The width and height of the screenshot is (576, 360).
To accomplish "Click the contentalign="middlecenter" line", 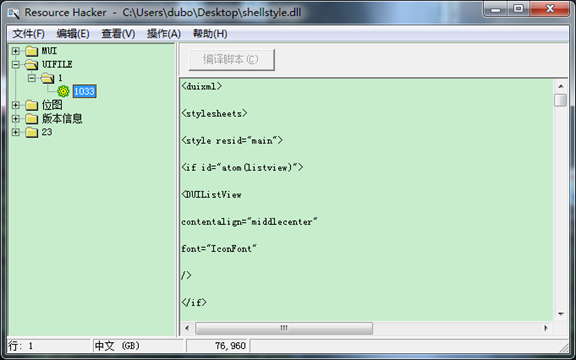I will coord(249,222).
